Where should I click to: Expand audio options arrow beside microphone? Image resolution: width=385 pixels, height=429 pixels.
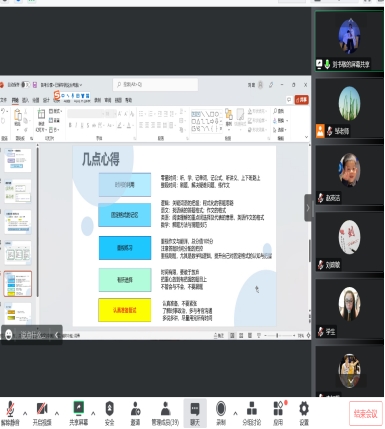pyautogui.click(x=25, y=413)
